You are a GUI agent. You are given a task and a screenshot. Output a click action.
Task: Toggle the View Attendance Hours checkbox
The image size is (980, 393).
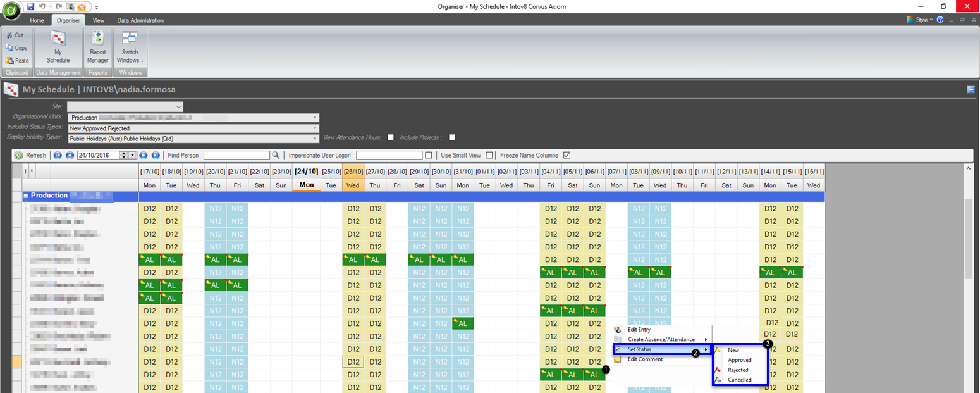click(x=391, y=137)
